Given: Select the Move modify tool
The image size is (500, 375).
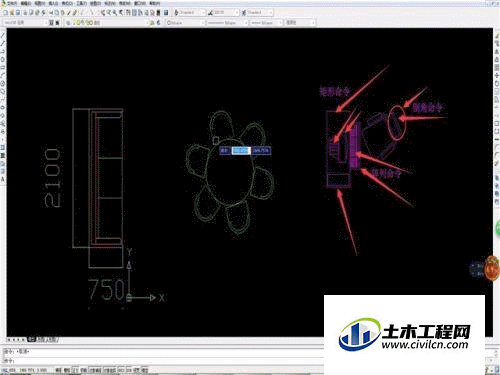Looking at the screenshot, I should (497, 75).
